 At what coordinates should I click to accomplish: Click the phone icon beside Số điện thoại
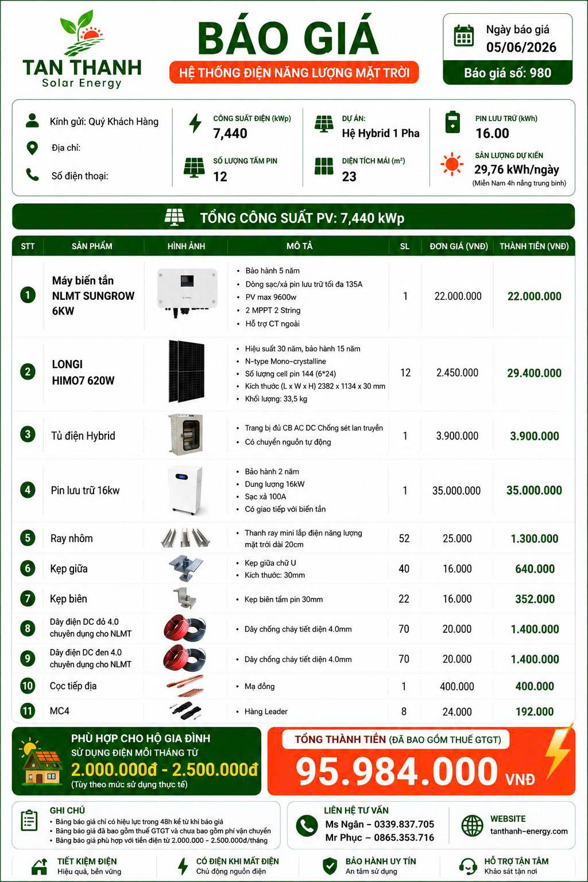33,175
